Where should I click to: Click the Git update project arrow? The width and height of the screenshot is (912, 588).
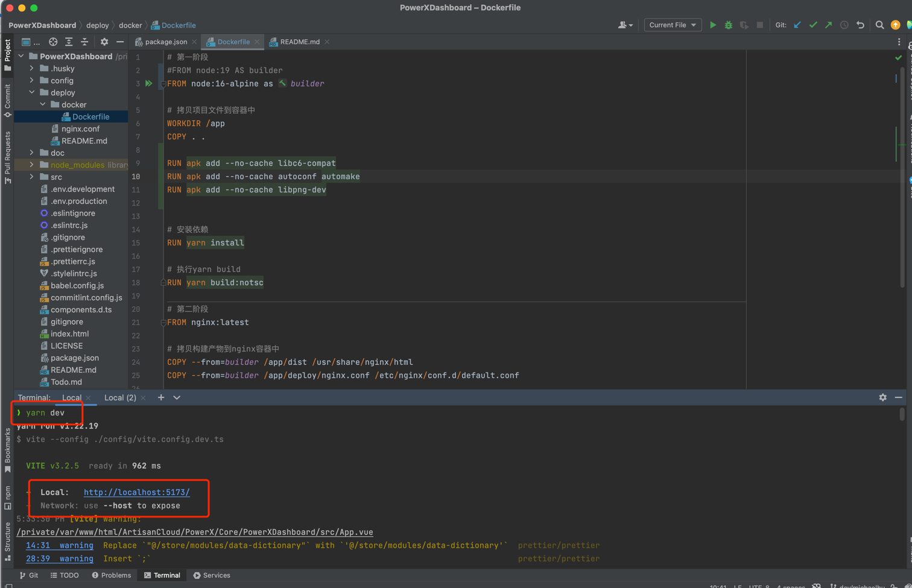click(797, 25)
